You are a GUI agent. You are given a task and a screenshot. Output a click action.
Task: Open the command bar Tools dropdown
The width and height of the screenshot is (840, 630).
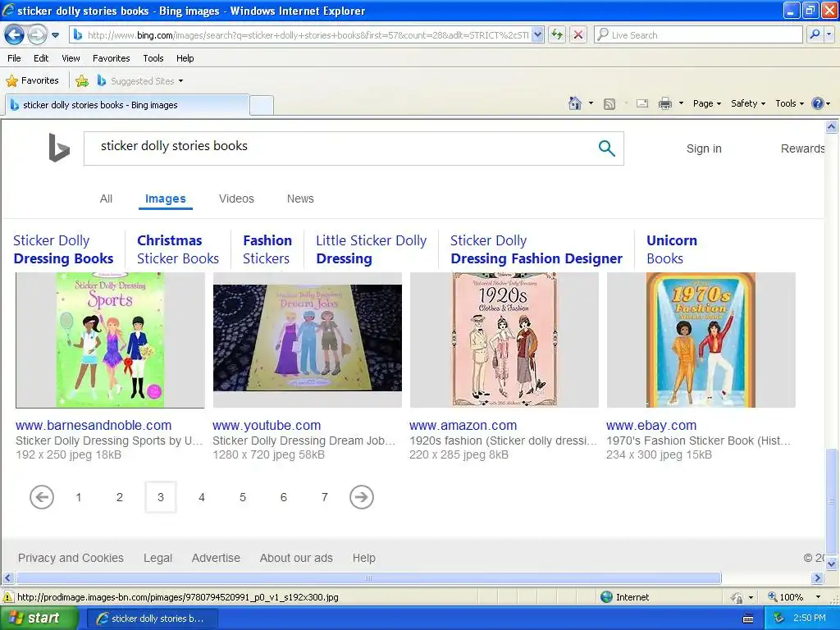(789, 103)
